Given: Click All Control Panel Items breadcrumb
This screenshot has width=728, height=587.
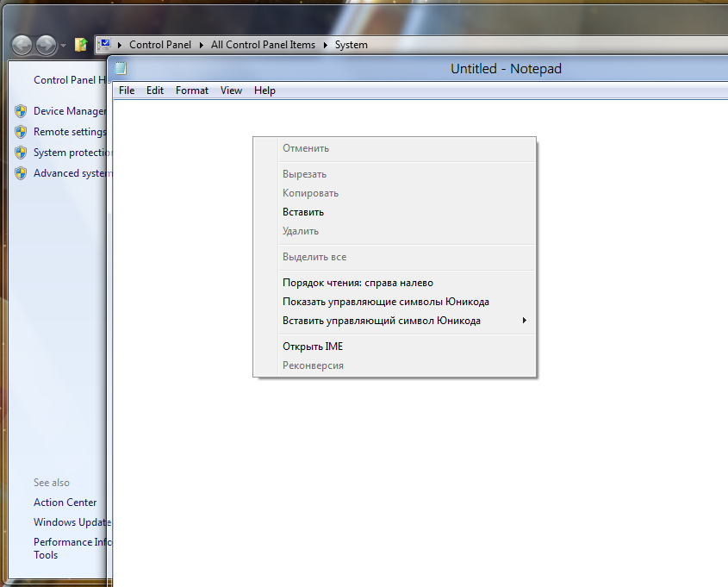Looking at the screenshot, I should [x=263, y=45].
